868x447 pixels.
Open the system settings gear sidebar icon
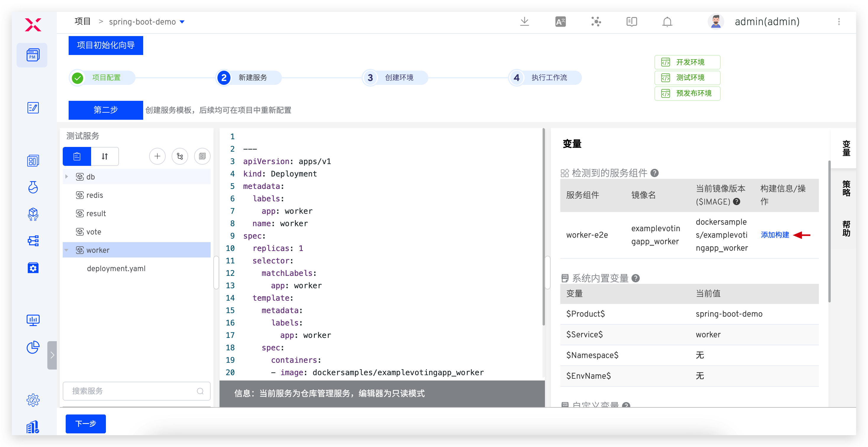point(33,400)
